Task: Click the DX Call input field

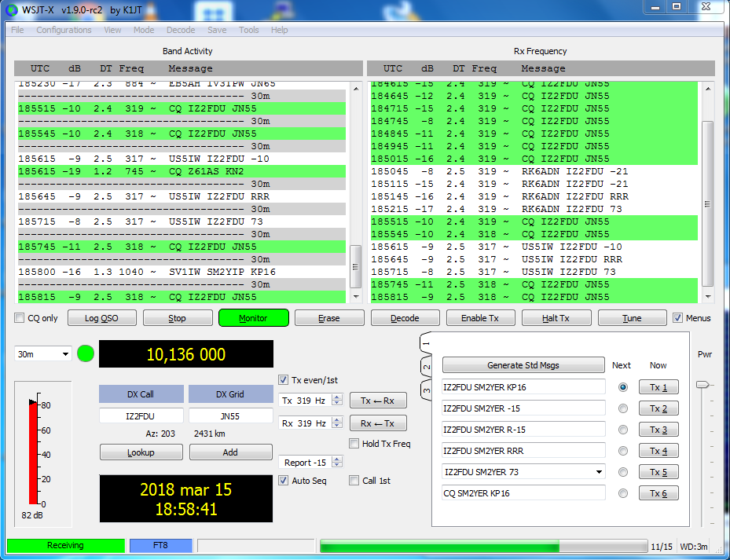Action: (140, 415)
